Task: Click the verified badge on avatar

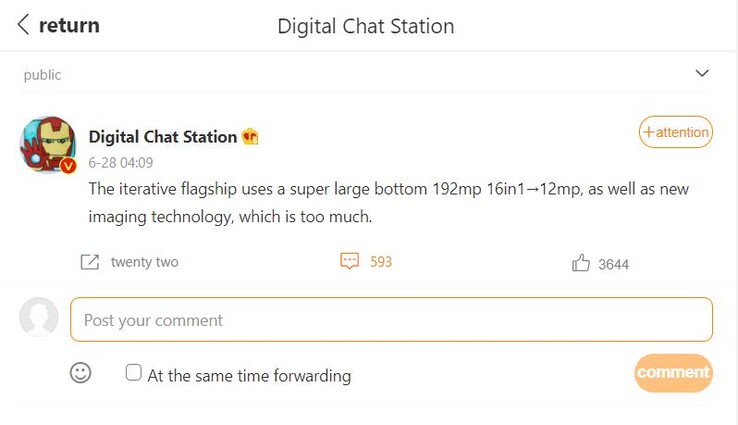Action: click(68, 165)
